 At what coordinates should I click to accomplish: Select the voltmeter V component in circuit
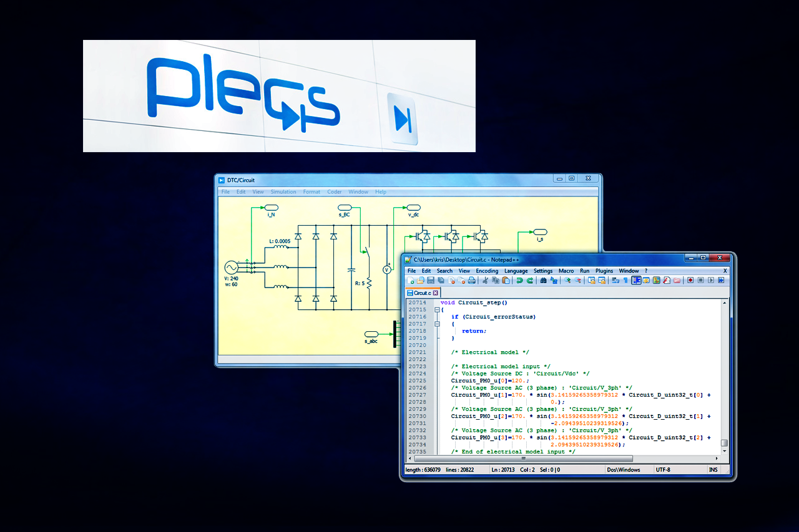[386, 269]
